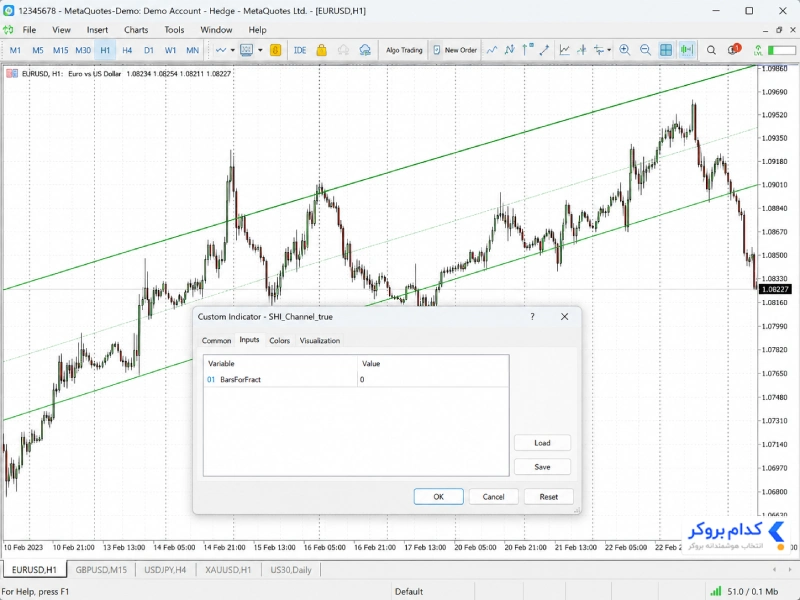The width and height of the screenshot is (800, 600).
Task: Click the blue cloud hosting icon
Action: (365, 50)
